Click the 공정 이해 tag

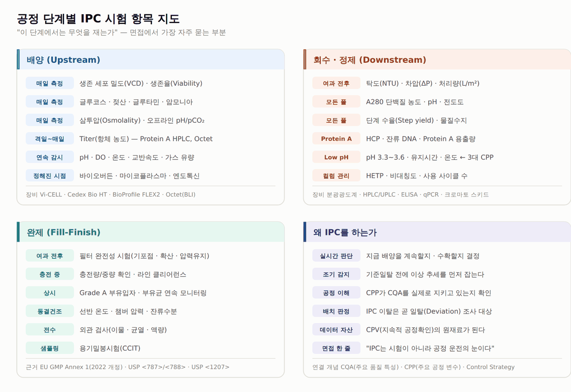[x=336, y=293]
